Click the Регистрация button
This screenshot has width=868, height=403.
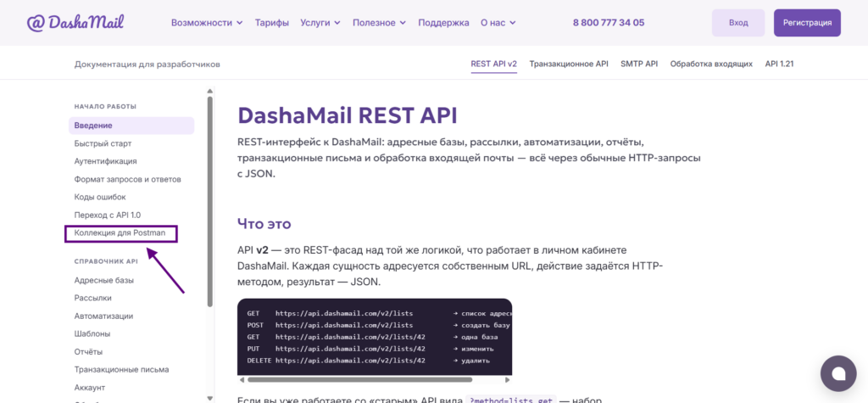(807, 23)
